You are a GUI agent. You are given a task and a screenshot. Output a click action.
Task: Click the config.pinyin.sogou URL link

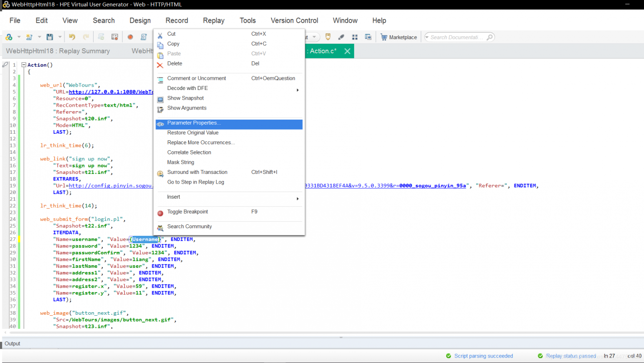click(x=111, y=186)
